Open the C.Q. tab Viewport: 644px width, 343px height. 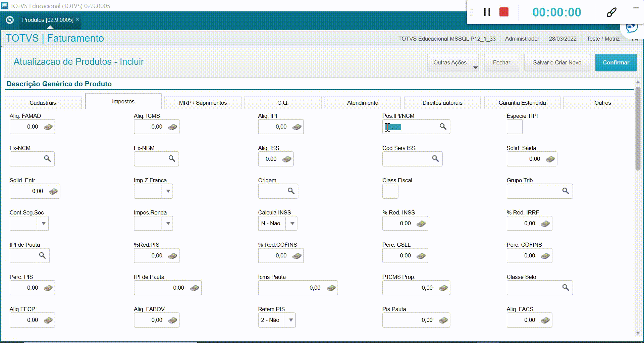pyautogui.click(x=283, y=103)
